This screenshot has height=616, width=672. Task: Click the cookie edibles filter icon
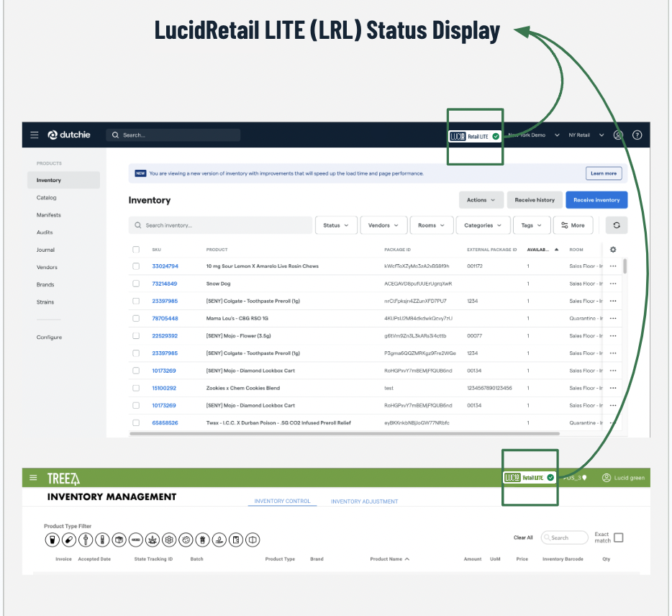[186, 540]
